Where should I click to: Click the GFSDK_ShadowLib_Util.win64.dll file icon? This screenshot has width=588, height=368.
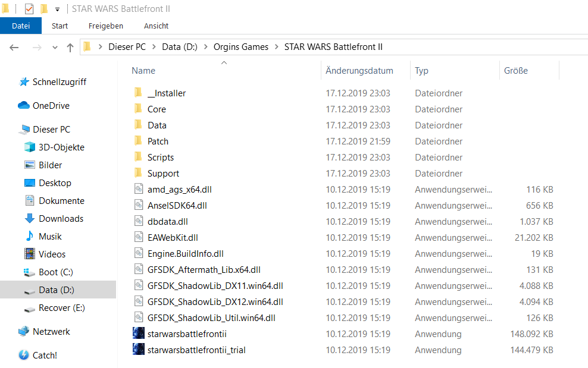click(139, 318)
